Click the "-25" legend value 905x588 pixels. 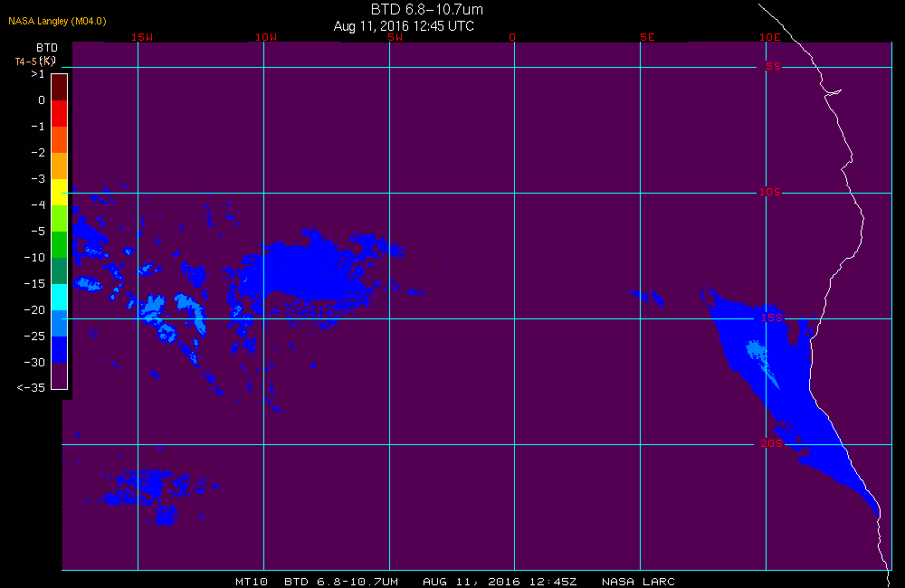tap(34, 336)
